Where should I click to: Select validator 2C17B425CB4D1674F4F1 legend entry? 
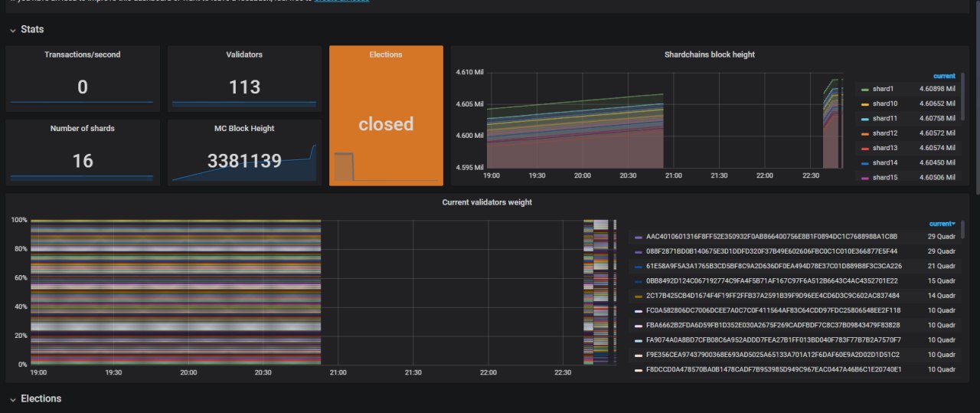773,296
